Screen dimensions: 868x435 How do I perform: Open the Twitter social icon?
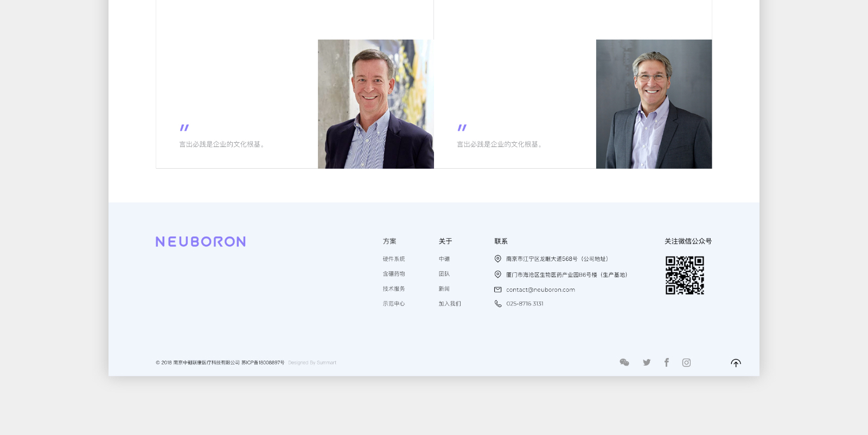click(647, 362)
